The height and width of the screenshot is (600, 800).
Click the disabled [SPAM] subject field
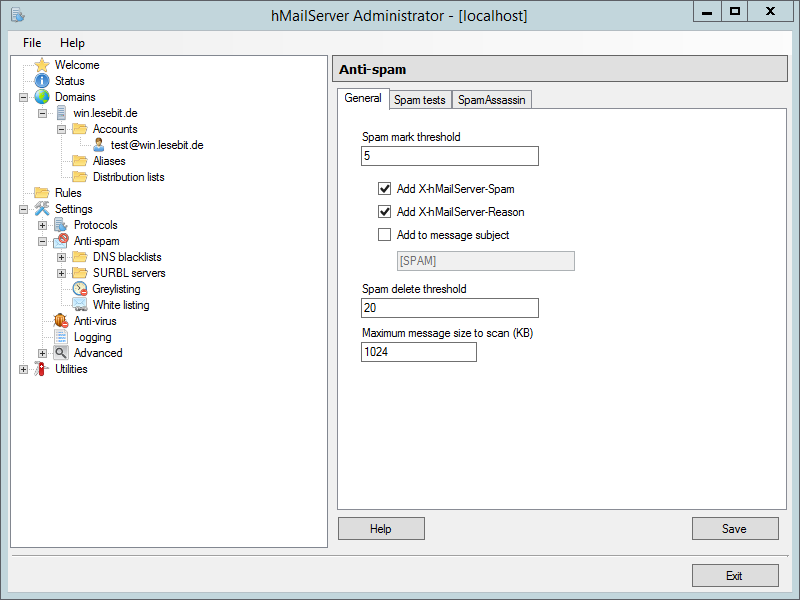click(486, 261)
